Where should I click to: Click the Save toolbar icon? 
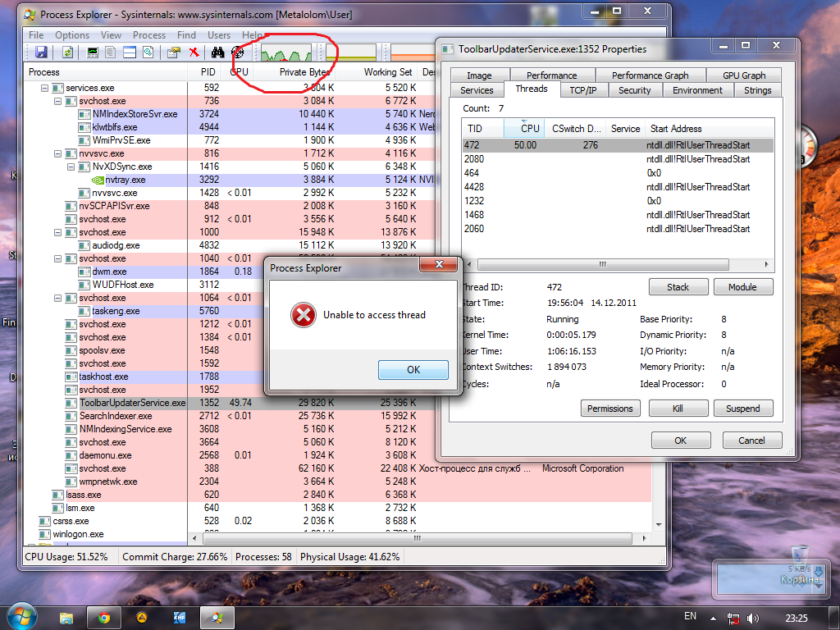pos(41,52)
